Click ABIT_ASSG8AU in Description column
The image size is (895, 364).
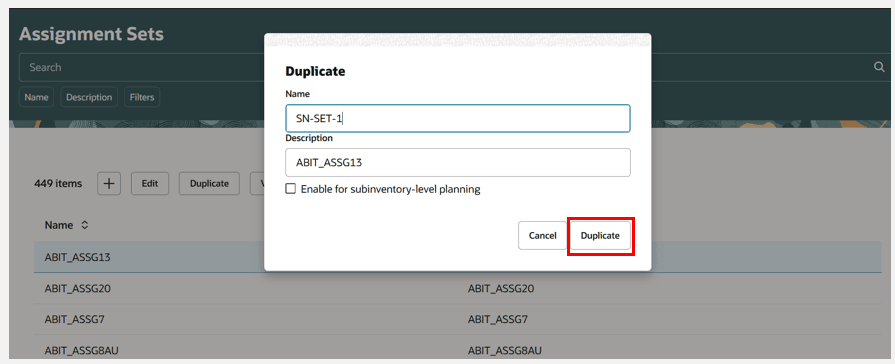(x=505, y=350)
